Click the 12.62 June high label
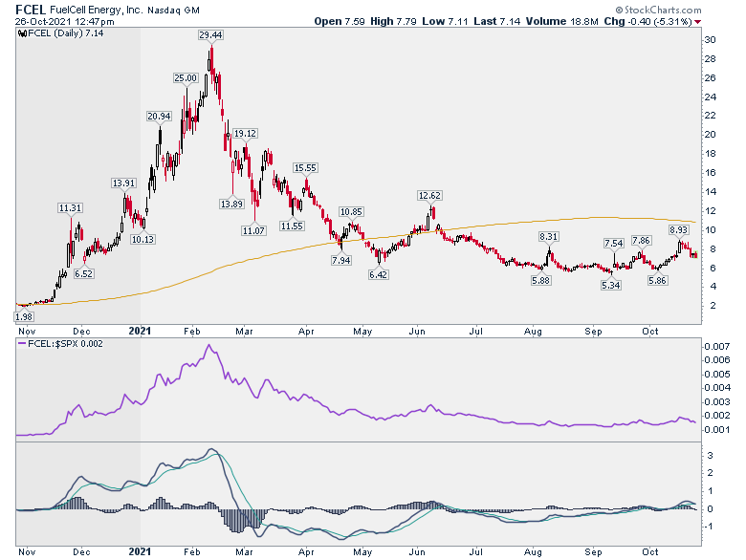746x560 pixels. tap(429, 195)
